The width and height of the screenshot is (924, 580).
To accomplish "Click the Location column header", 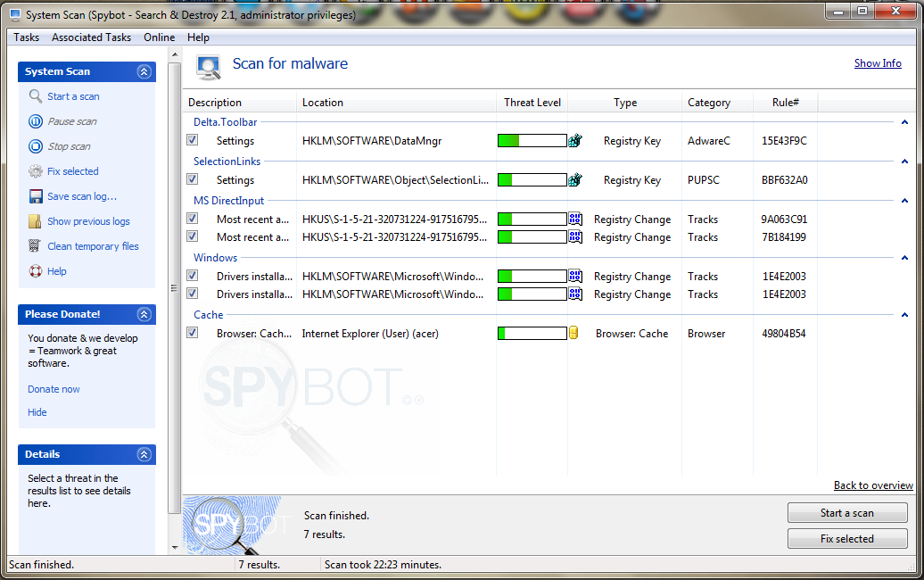I will pyautogui.click(x=397, y=103).
